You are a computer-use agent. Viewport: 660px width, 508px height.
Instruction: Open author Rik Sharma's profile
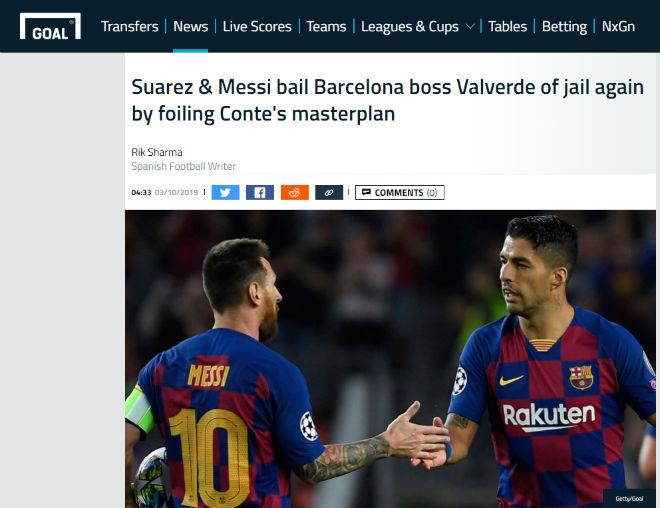(157, 152)
